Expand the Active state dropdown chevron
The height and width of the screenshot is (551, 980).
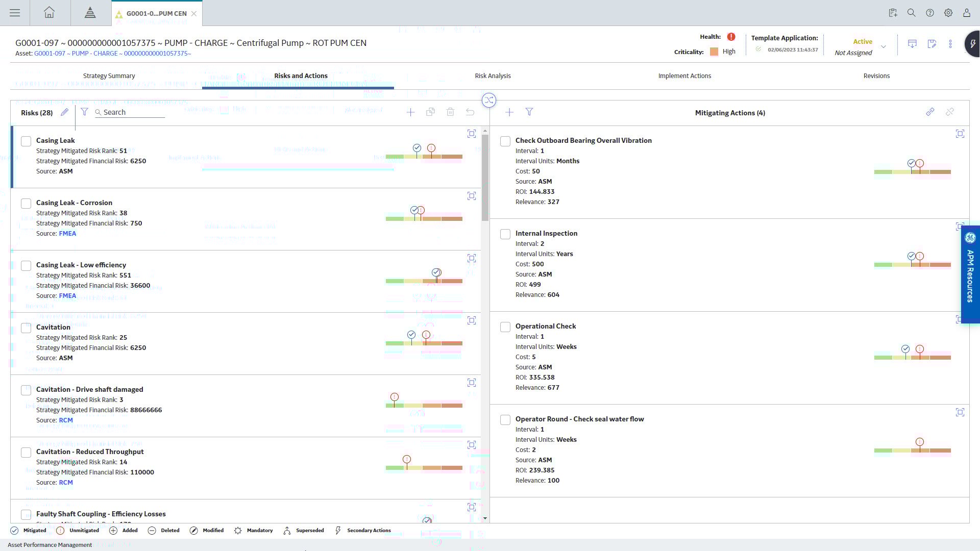[x=884, y=47]
